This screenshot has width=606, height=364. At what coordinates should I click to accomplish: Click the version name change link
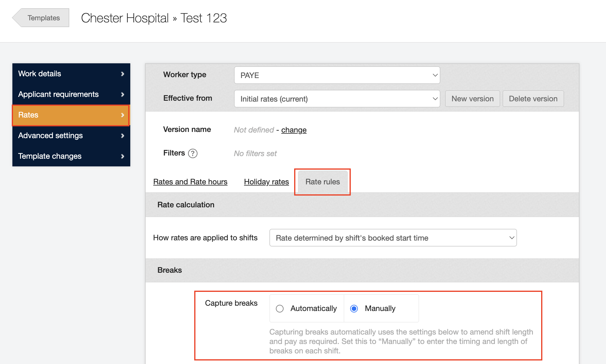point(294,130)
